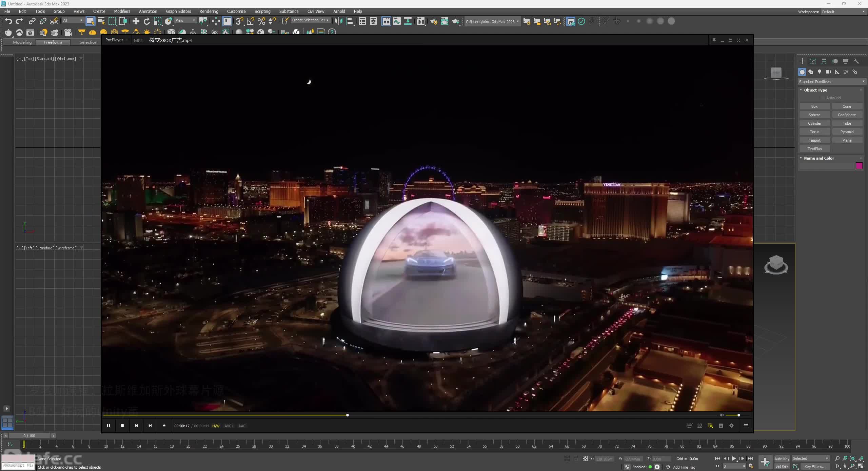The height and width of the screenshot is (471, 868).
Task: Click the Set Key button
Action: tap(782, 466)
